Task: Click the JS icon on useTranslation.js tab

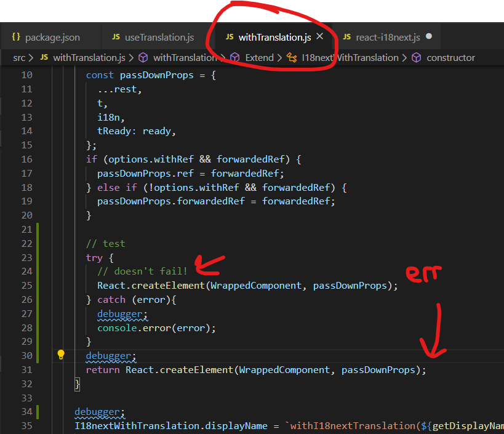Action: pos(115,37)
